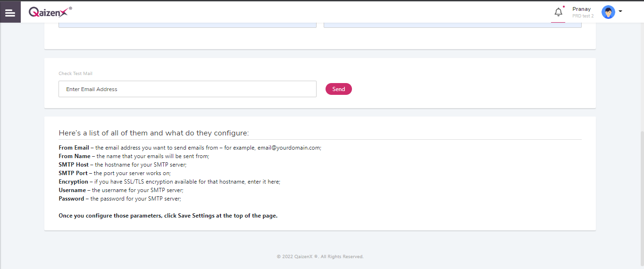Focus the Enter Email Address field

pyautogui.click(x=187, y=89)
